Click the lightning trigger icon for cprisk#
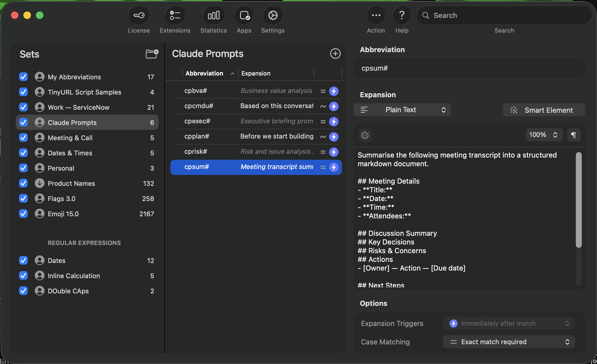The height and width of the screenshot is (364, 597). point(334,152)
